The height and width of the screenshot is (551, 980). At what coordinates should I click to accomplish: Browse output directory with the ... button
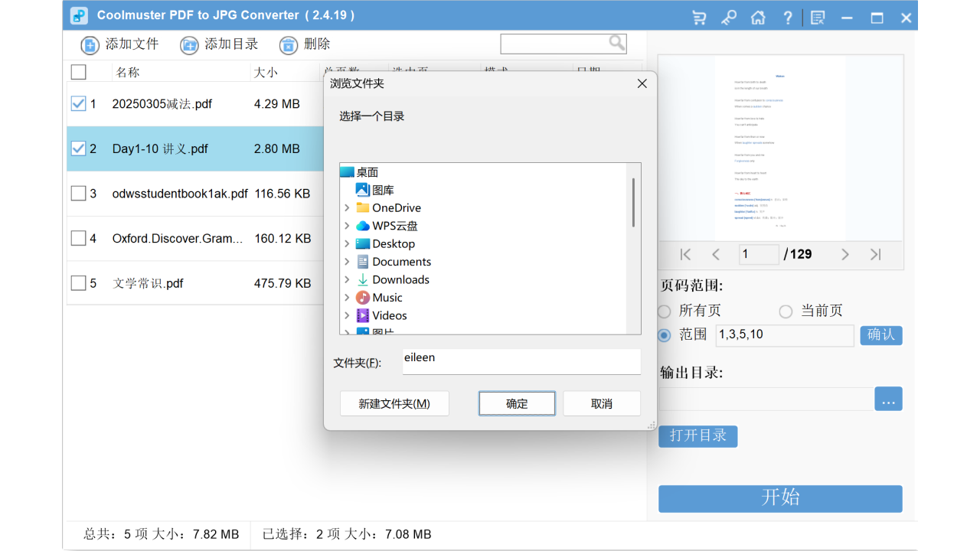pos(888,398)
